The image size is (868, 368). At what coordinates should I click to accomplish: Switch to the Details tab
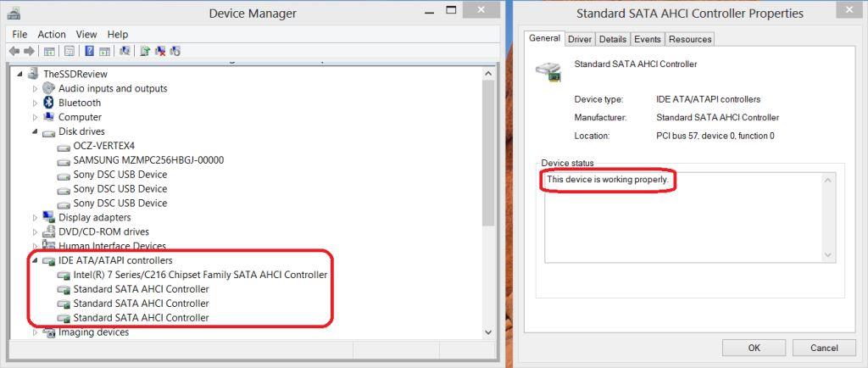(613, 39)
